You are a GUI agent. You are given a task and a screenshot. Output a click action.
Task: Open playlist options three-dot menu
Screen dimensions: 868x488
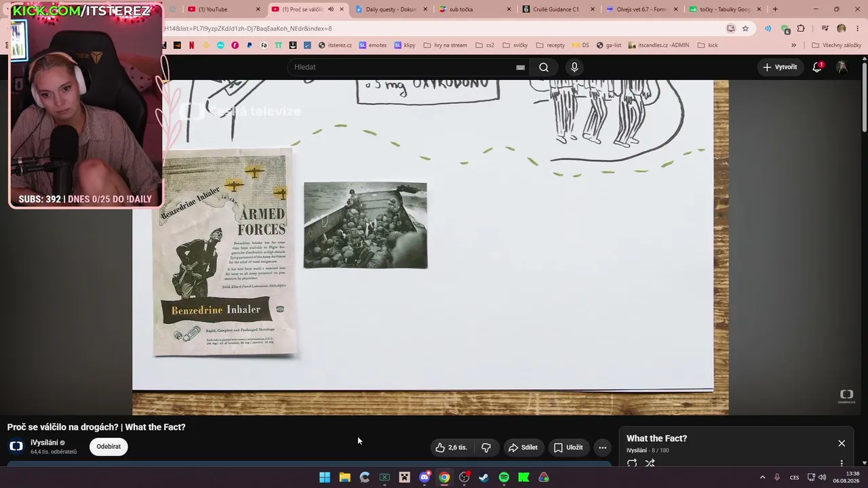click(842, 464)
